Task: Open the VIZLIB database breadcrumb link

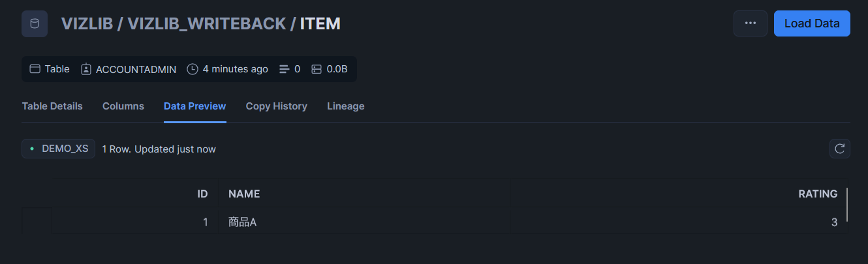Action: (88, 24)
